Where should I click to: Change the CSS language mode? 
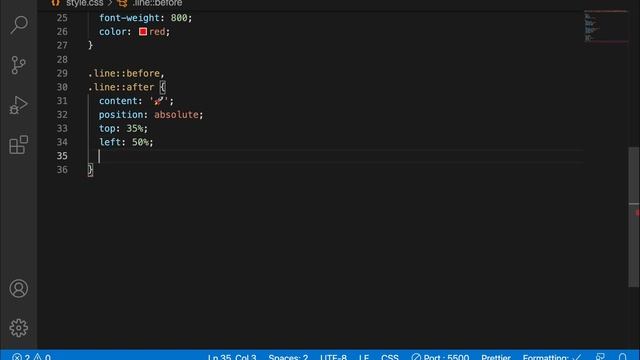coord(390,357)
